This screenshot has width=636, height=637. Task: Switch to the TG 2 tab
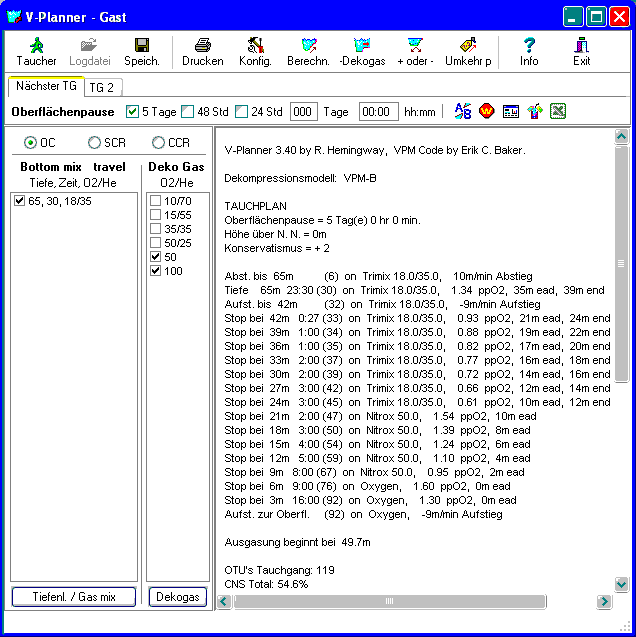tap(101, 88)
